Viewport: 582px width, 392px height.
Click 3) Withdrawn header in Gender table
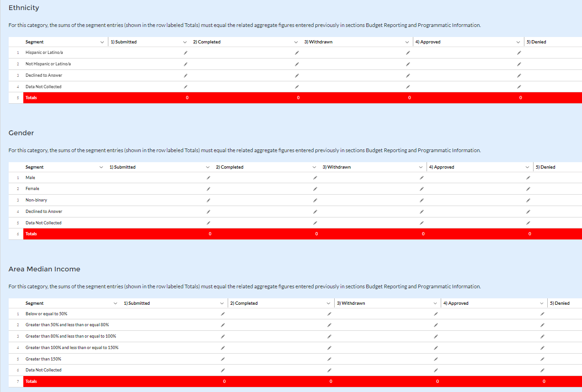tap(336, 167)
